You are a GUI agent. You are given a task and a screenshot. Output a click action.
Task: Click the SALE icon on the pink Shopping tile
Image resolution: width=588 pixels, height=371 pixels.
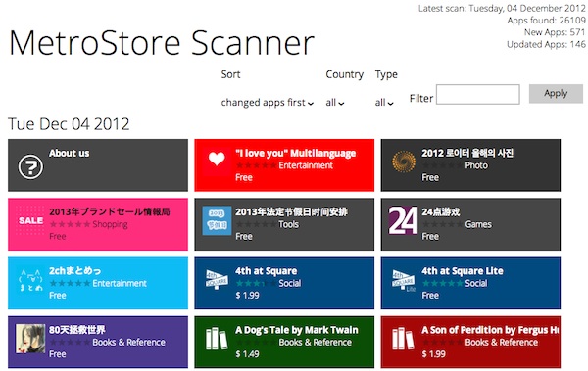coord(30,220)
